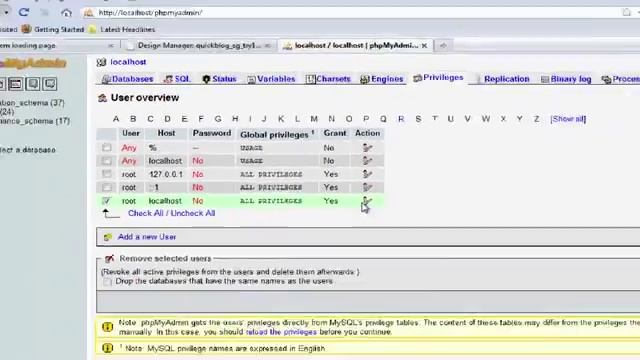Click the Uncheck All link
640x360 pixels.
tap(193, 213)
